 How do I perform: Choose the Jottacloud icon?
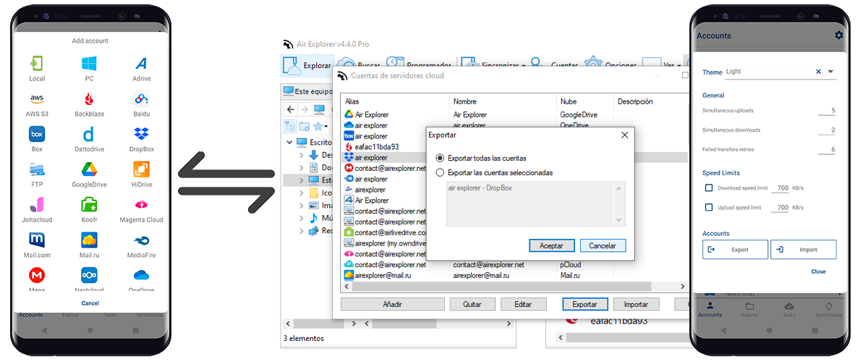37,204
